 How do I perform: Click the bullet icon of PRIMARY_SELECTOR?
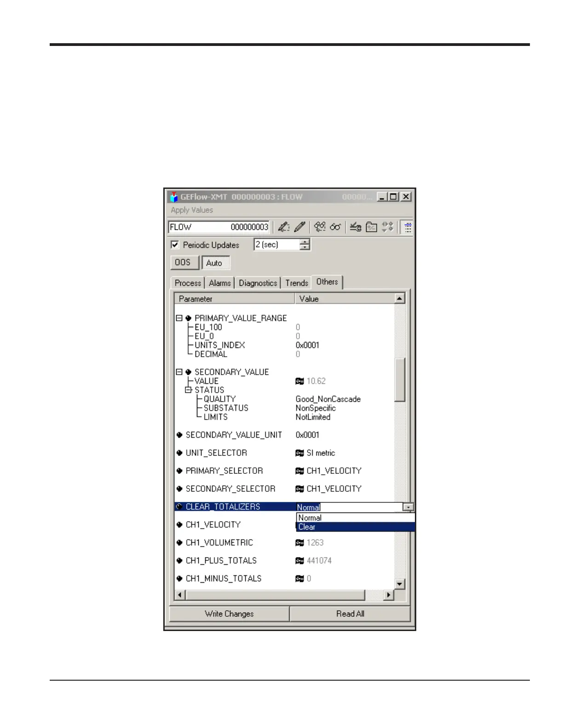pyautogui.click(x=179, y=471)
